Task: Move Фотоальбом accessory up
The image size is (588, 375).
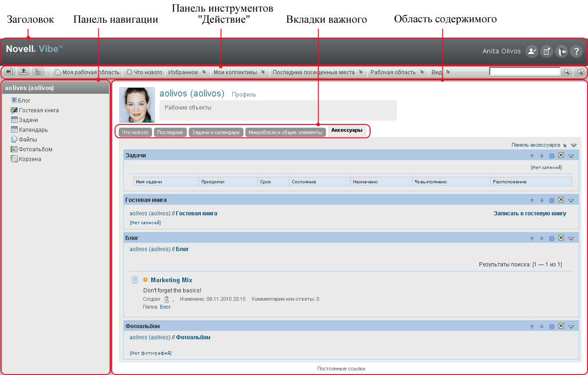Action: [532, 326]
